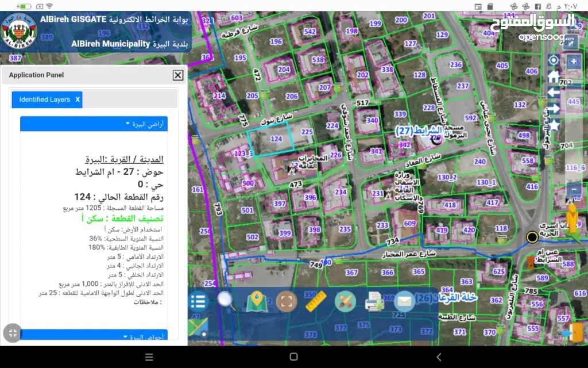Open the basemap settings icon
The width and height of the screenshot is (588, 368).
197,328
